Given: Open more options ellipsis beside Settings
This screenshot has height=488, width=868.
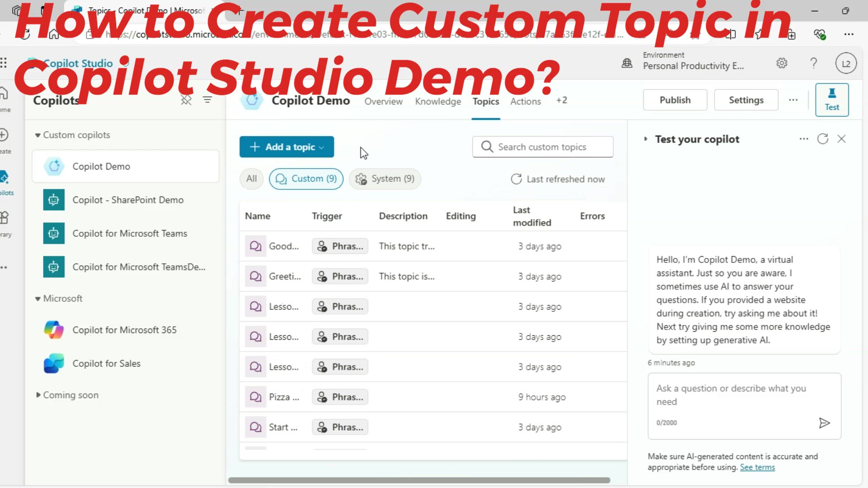Looking at the screenshot, I should [793, 100].
